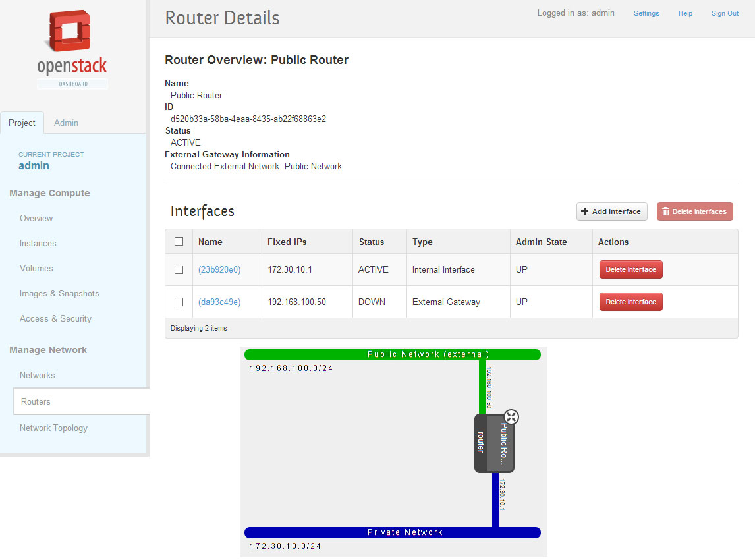The height and width of the screenshot is (560, 755).
Task: Select the header select-all checkbox
Action: pyautogui.click(x=179, y=242)
